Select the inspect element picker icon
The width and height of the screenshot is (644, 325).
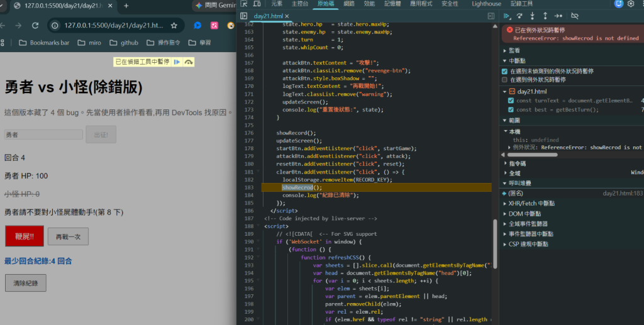coord(244,4)
